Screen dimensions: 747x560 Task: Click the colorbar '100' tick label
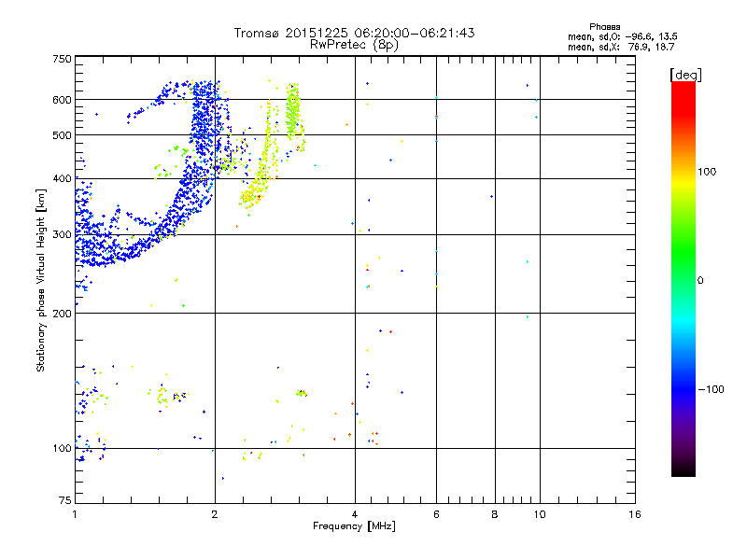point(707,172)
